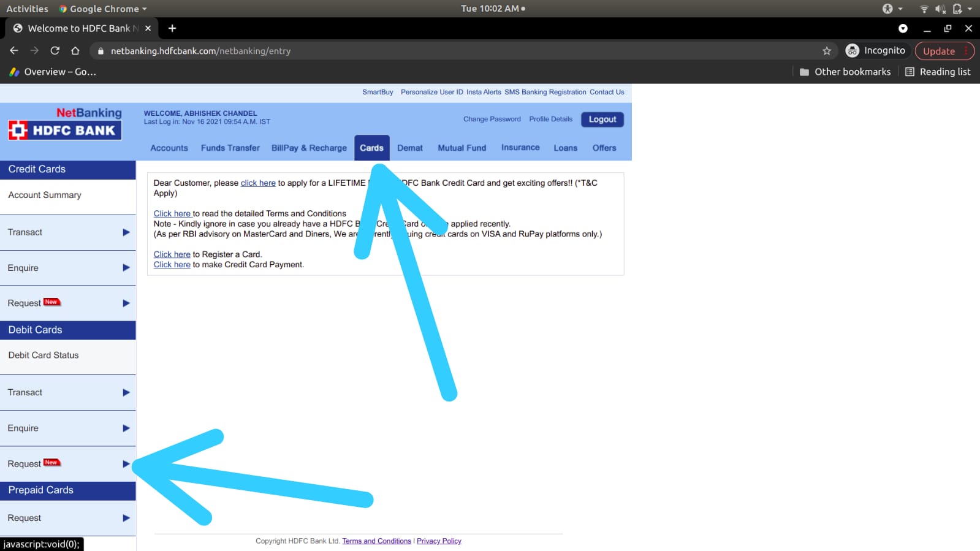
Task: Open Personalize User ID link
Action: [432, 92]
